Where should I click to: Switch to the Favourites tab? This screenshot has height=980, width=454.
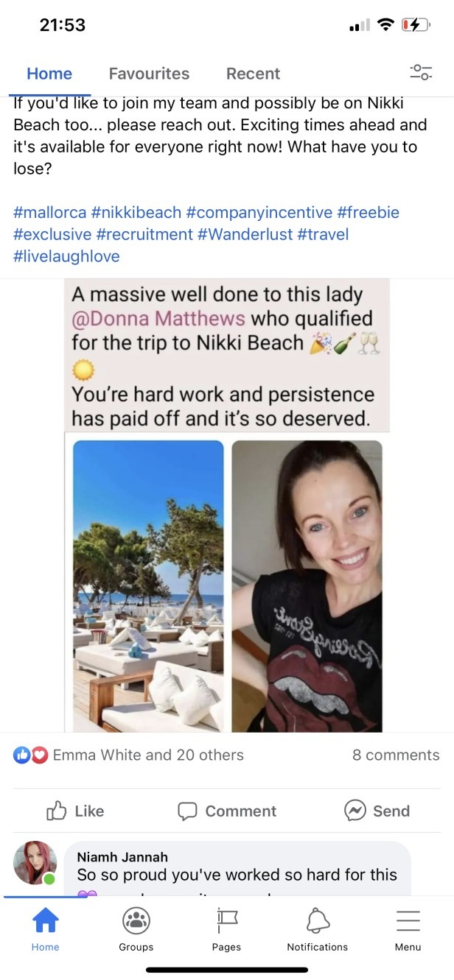point(149,74)
